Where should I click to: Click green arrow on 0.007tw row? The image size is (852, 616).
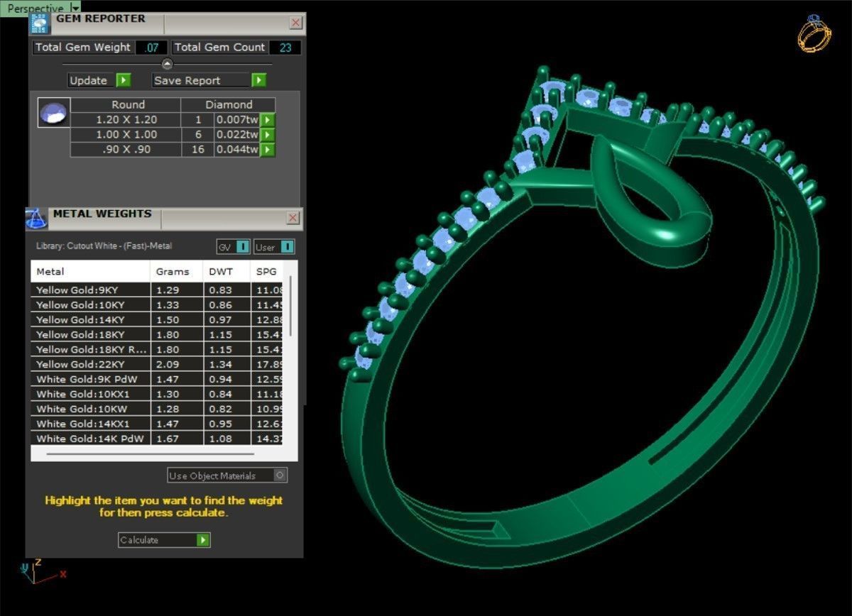point(268,120)
